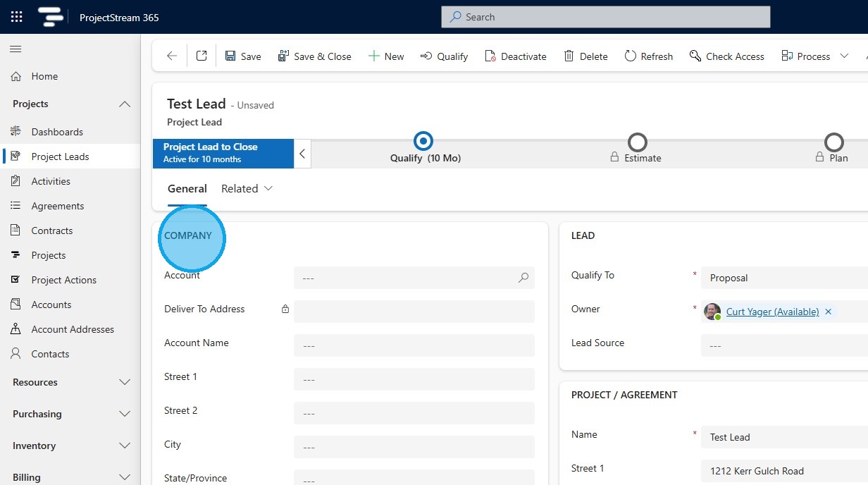
Task: Switch to the General tab
Action: click(x=187, y=189)
